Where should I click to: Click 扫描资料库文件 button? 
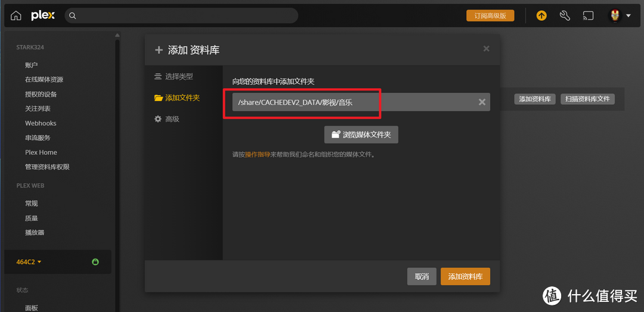tap(587, 99)
